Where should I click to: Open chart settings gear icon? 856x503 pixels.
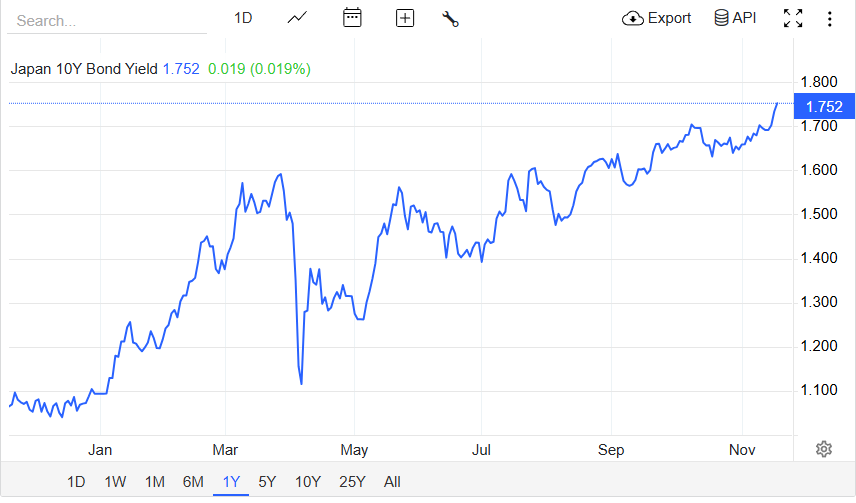tap(824, 449)
